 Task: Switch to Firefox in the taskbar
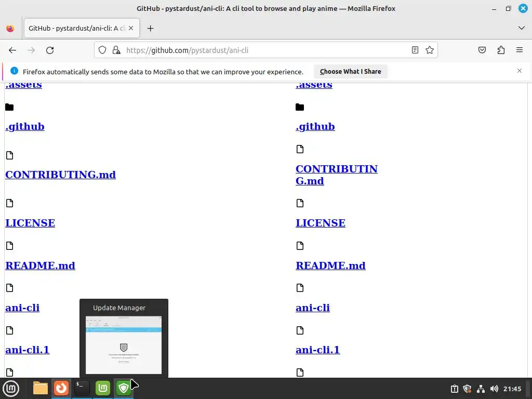[x=61, y=388]
